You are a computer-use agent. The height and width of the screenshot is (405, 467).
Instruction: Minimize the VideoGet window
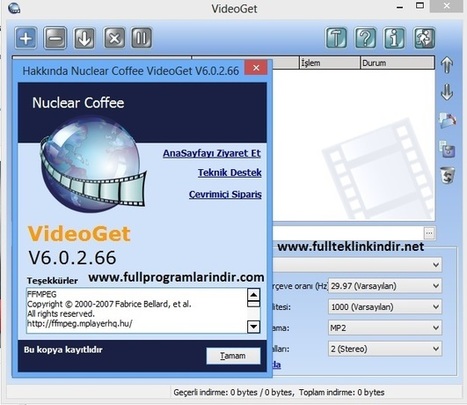[x=399, y=7]
